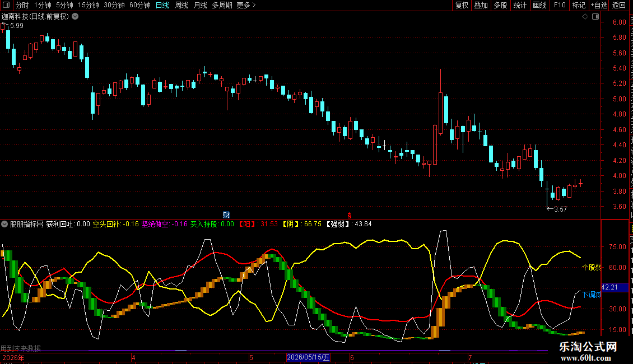Click the 2026/05/15/五 date label
Viewport: 633px width, 364px height.
(309, 357)
